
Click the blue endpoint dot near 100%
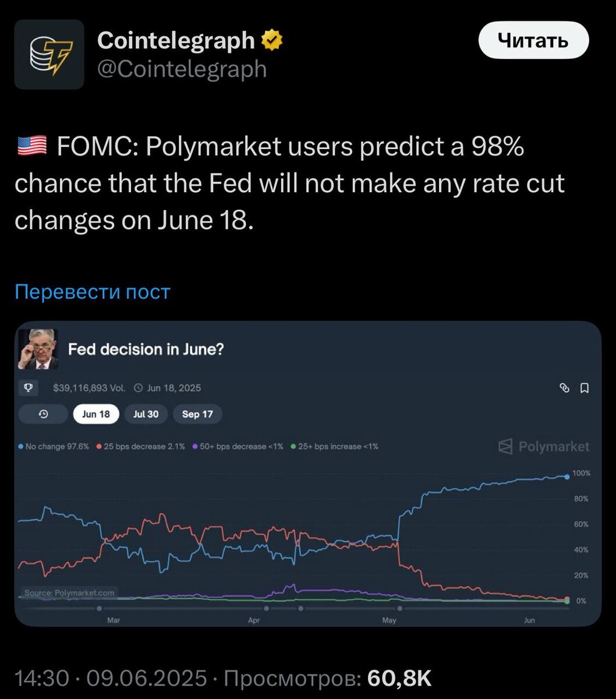(567, 476)
